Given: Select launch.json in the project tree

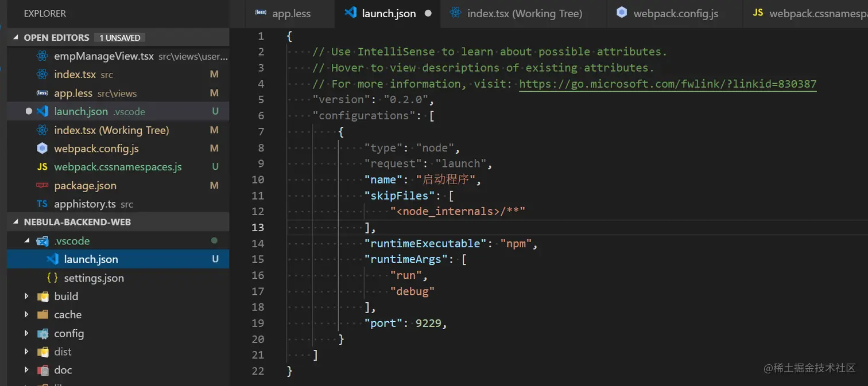Looking at the screenshot, I should pos(118,259).
